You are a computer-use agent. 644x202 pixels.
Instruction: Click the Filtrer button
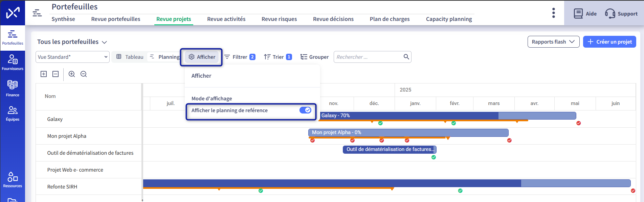(x=240, y=57)
